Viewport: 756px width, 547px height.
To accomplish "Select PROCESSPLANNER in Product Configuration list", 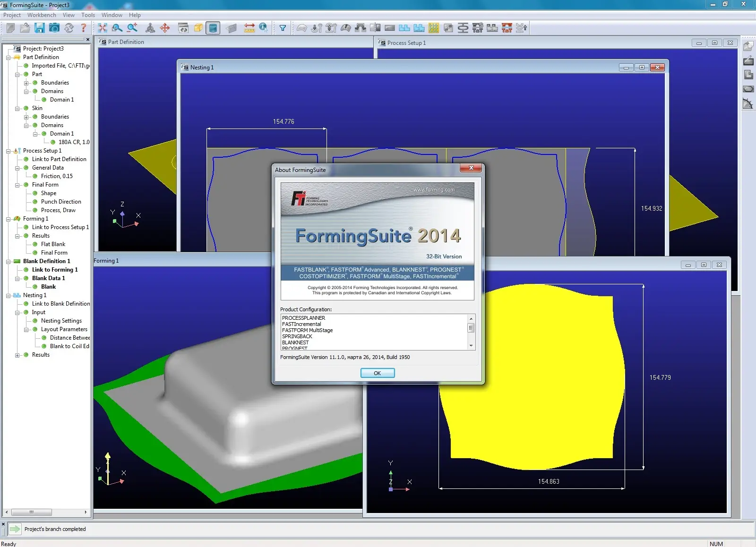I will pos(303,318).
